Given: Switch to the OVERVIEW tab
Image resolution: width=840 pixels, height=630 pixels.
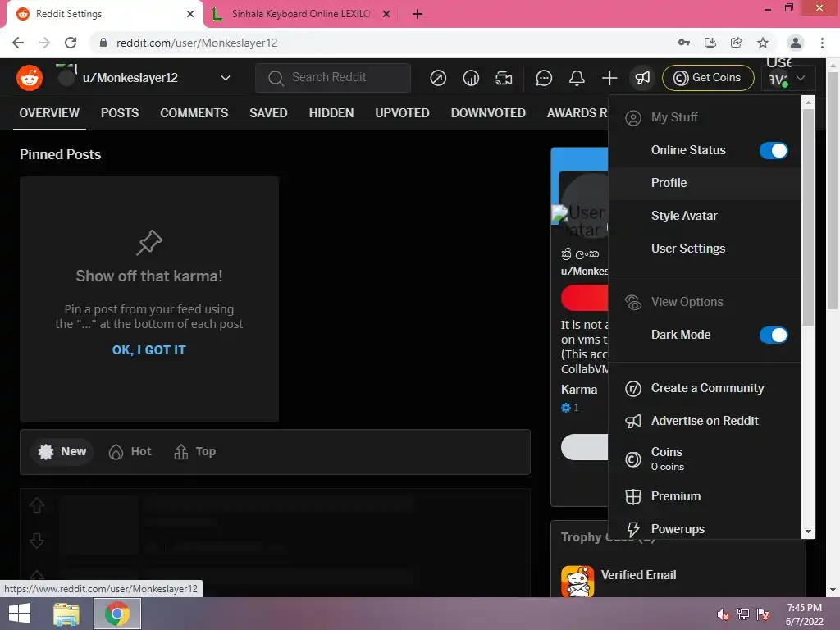Looking at the screenshot, I should pyautogui.click(x=49, y=113).
